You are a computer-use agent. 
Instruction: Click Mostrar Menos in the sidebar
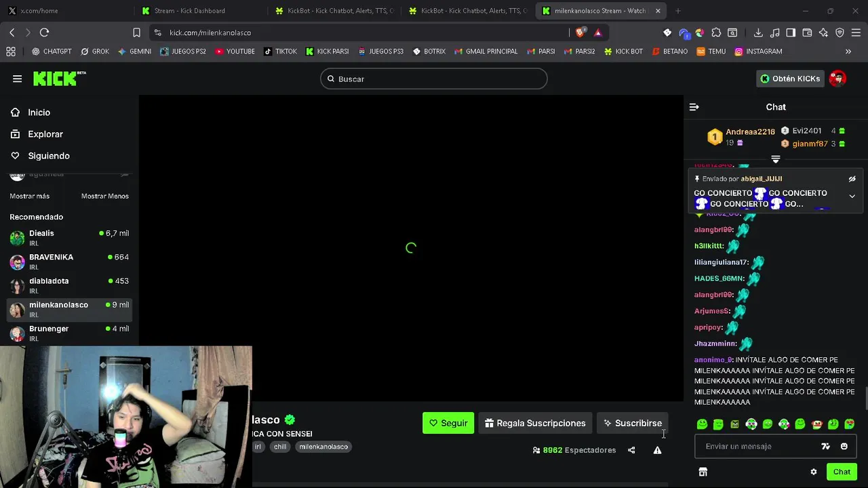pyautogui.click(x=105, y=196)
